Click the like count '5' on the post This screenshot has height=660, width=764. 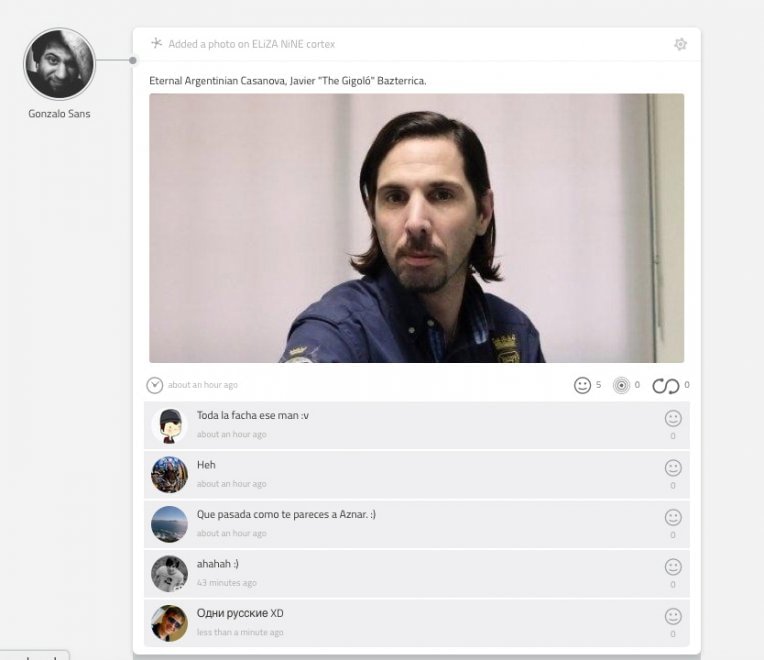pyautogui.click(x=598, y=385)
